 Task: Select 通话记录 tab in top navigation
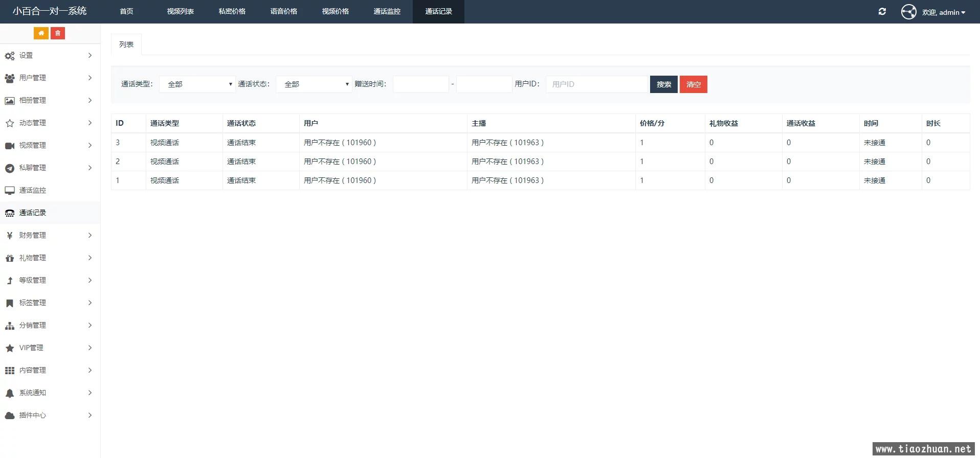pyautogui.click(x=439, y=11)
